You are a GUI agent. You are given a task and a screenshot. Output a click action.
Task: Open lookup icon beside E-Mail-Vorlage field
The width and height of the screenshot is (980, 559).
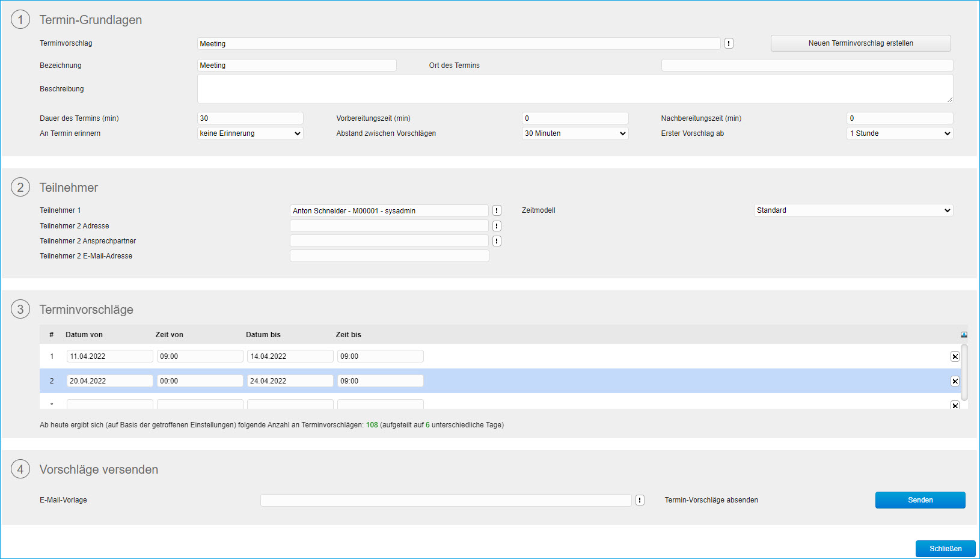pyautogui.click(x=640, y=500)
